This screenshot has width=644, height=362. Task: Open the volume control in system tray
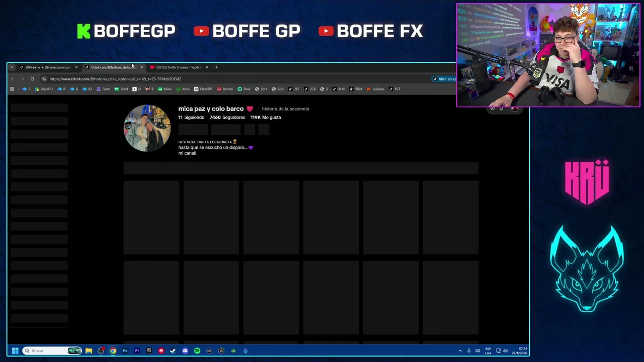[x=505, y=351]
